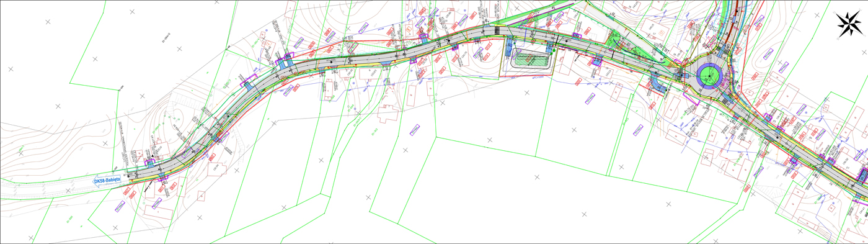The image size is (868, 244).
Task: Select the cross marker in the top-left empty parcel
Action: point(48,22)
